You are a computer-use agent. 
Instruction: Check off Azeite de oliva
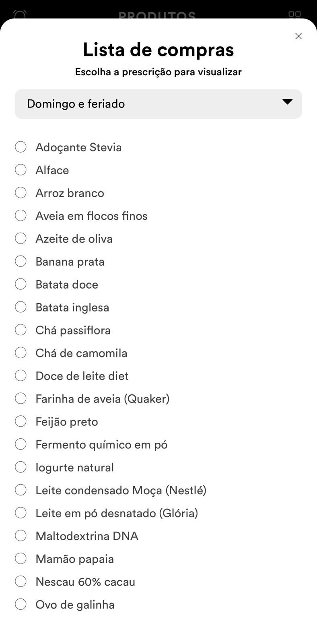(x=21, y=239)
